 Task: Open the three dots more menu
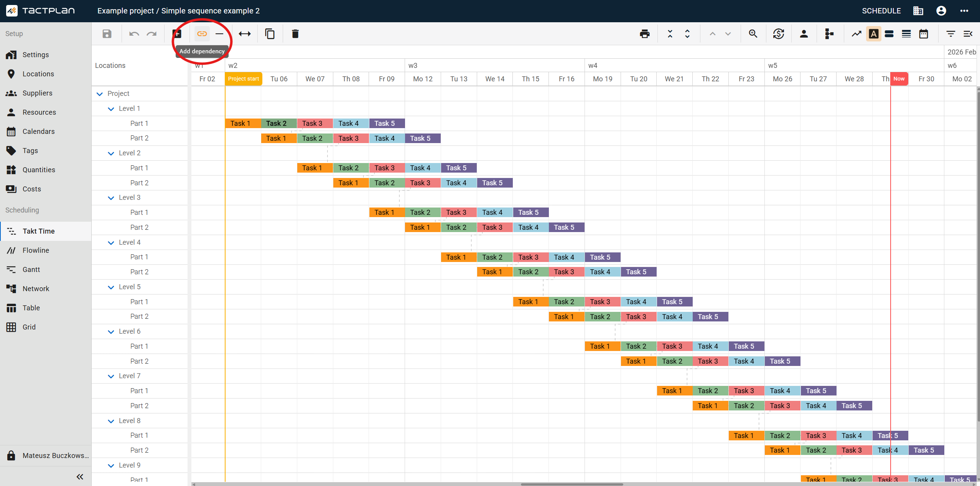(x=964, y=11)
